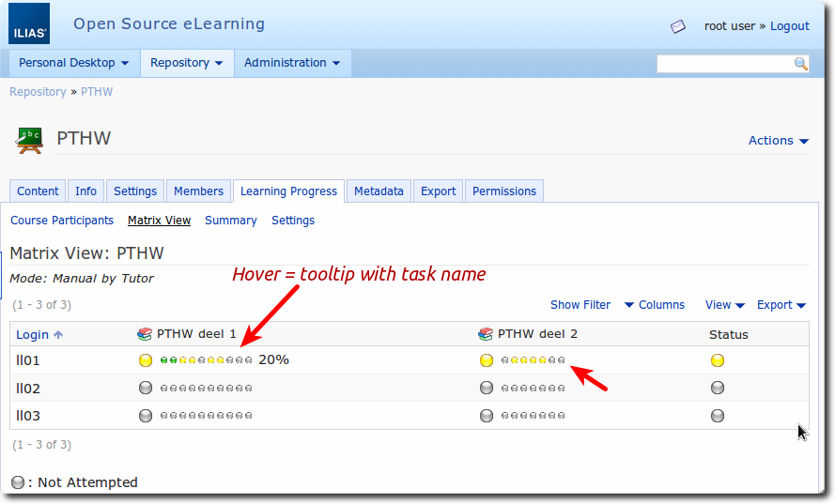Click the PTHW course blackboard icon
The image size is (835, 504).
(29, 141)
